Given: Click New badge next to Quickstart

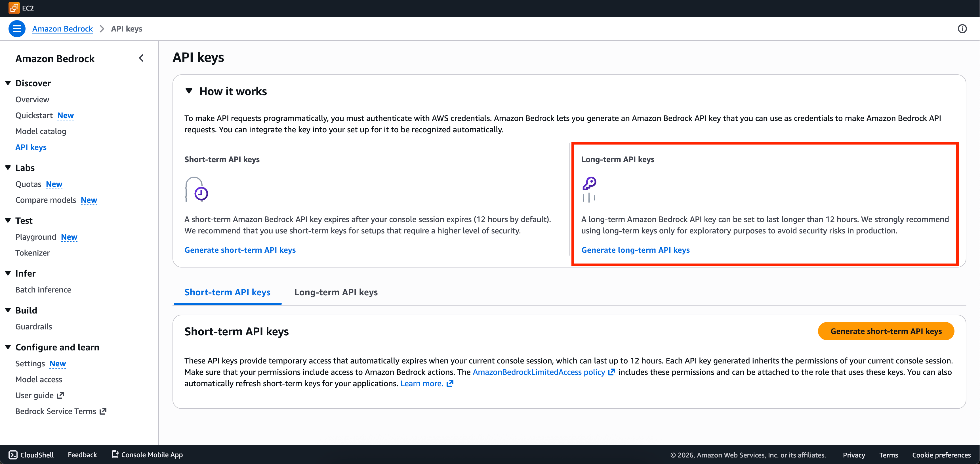Looking at the screenshot, I should (x=66, y=115).
